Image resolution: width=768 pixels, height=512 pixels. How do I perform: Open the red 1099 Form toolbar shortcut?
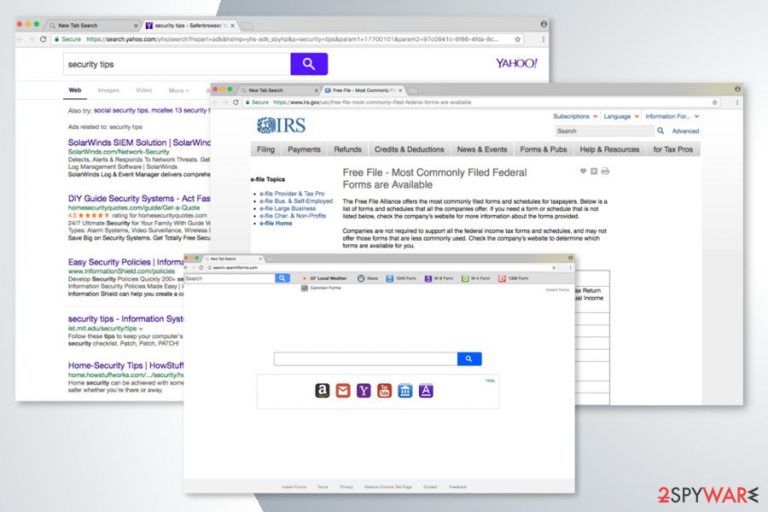[x=513, y=278]
